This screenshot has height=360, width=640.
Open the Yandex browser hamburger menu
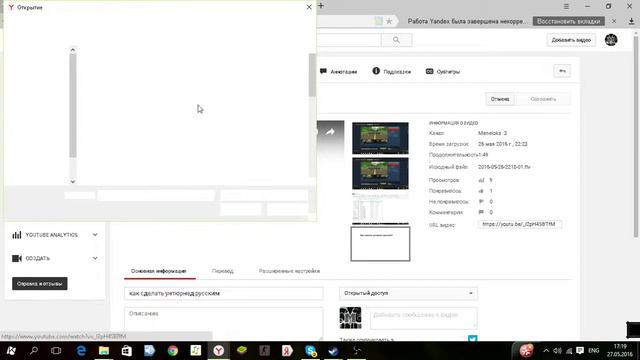pos(566,6)
